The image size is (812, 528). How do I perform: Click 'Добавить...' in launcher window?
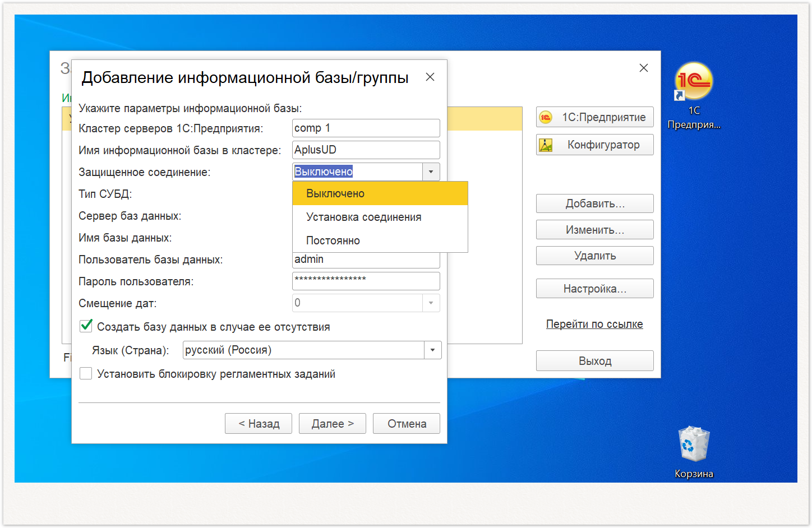tap(595, 203)
